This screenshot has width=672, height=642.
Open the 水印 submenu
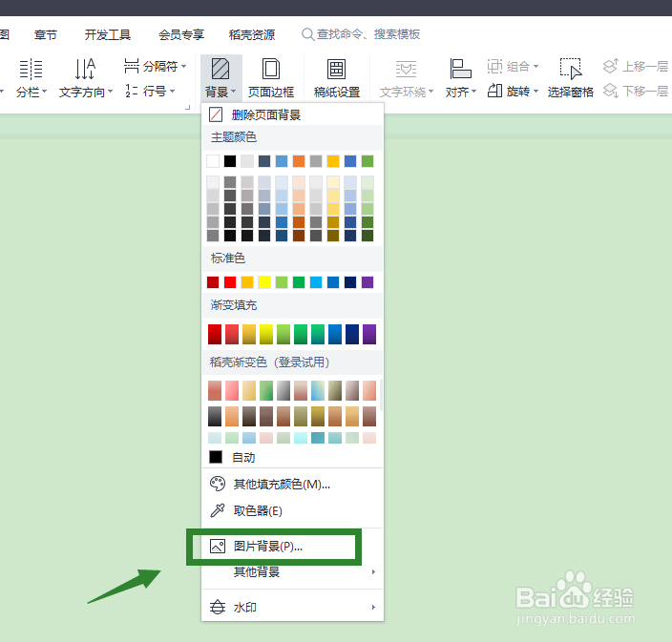(292, 607)
